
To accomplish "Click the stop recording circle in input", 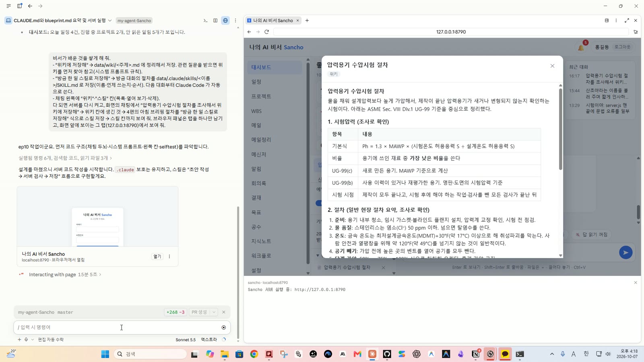I will [x=224, y=327].
